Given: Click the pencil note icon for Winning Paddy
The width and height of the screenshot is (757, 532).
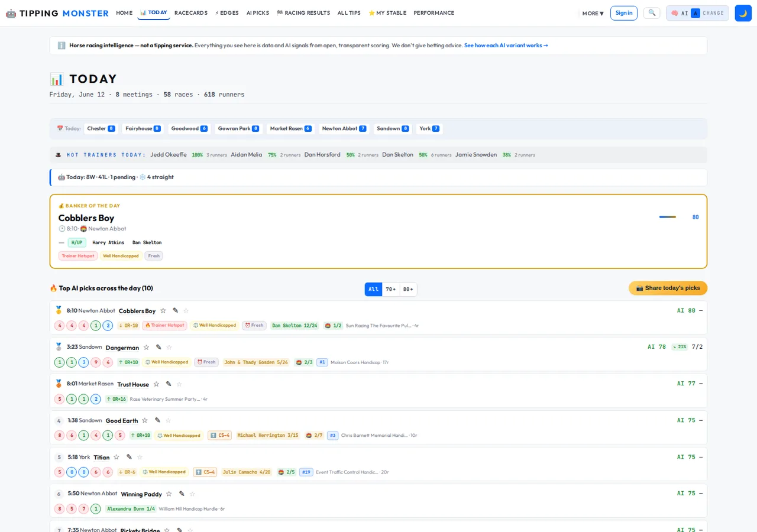Looking at the screenshot, I should pos(182,494).
